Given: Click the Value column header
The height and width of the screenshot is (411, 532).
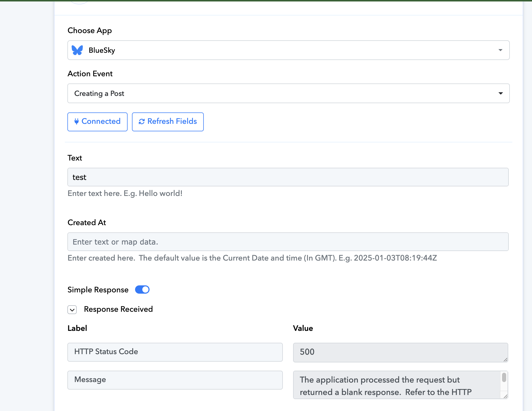Looking at the screenshot, I should 303,328.
